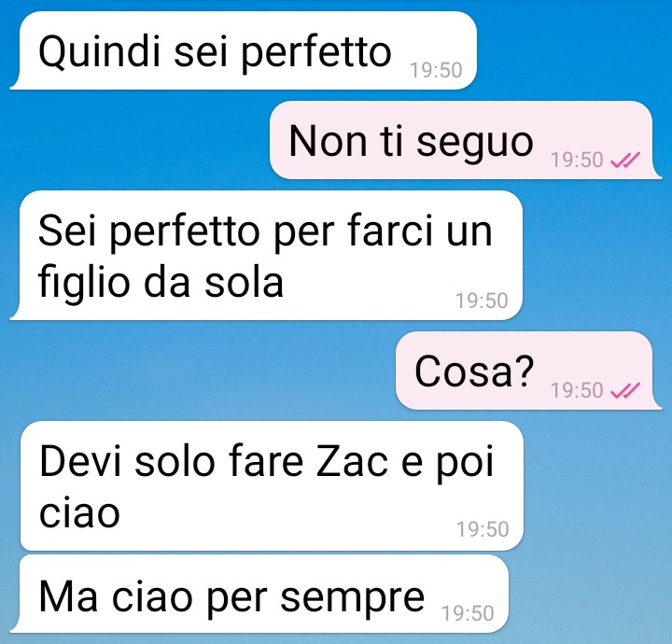
Task: Click timestamp on "Ma ciao per sempre"
Action: (468, 613)
